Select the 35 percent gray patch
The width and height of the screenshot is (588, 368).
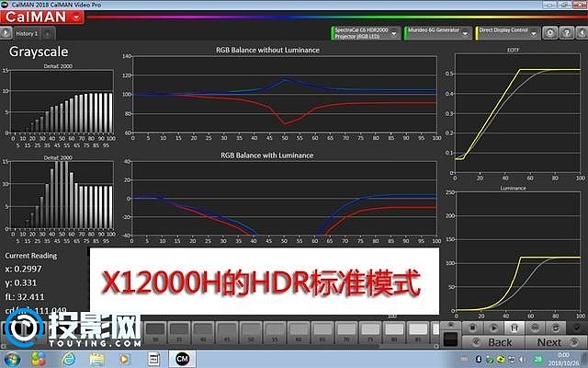tap(179, 332)
